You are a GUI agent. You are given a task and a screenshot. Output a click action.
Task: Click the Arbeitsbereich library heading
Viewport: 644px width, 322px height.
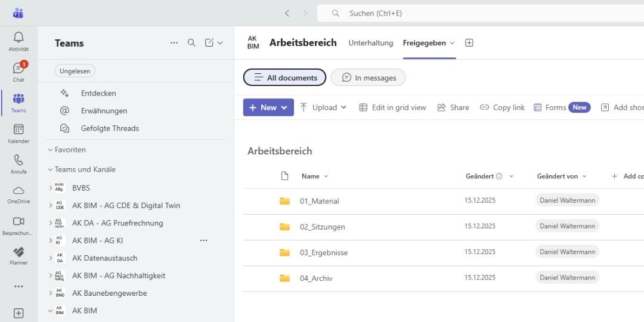pos(280,151)
